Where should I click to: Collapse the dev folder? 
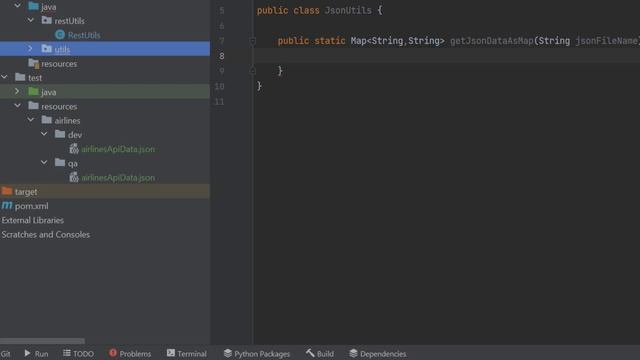[44, 134]
